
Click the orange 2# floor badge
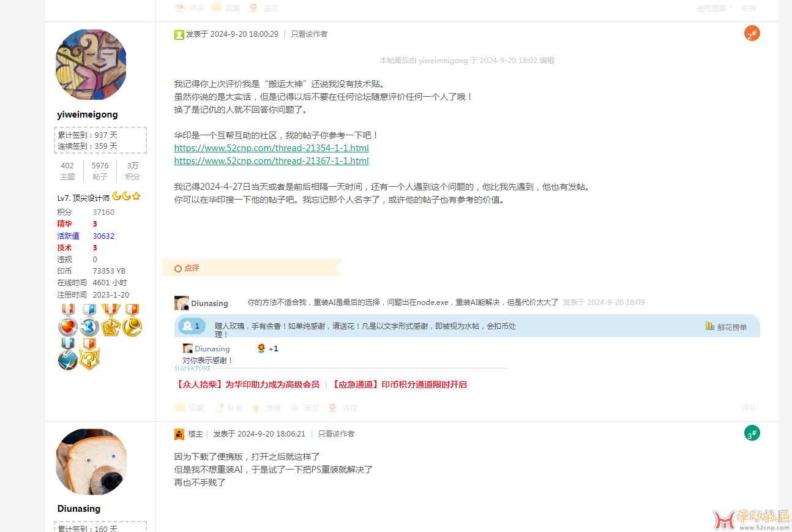(x=752, y=34)
